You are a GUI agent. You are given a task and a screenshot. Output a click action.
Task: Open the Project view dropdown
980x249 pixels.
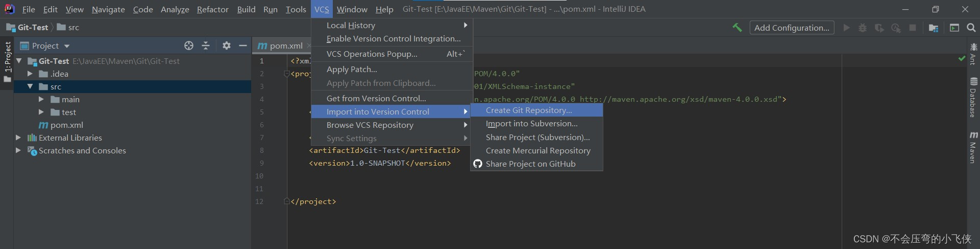67,46
